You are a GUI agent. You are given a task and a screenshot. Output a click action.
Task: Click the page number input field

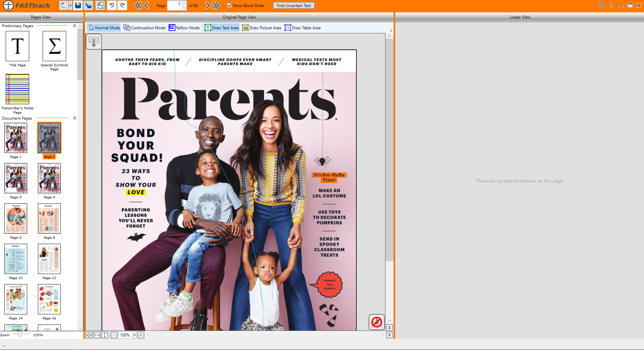[174, 5]
